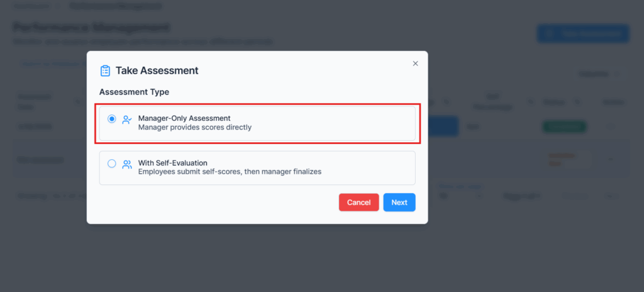The width and height of the screenshot is (644, 292).
Task: Expand the second row's action chevron
Action: 611,159
